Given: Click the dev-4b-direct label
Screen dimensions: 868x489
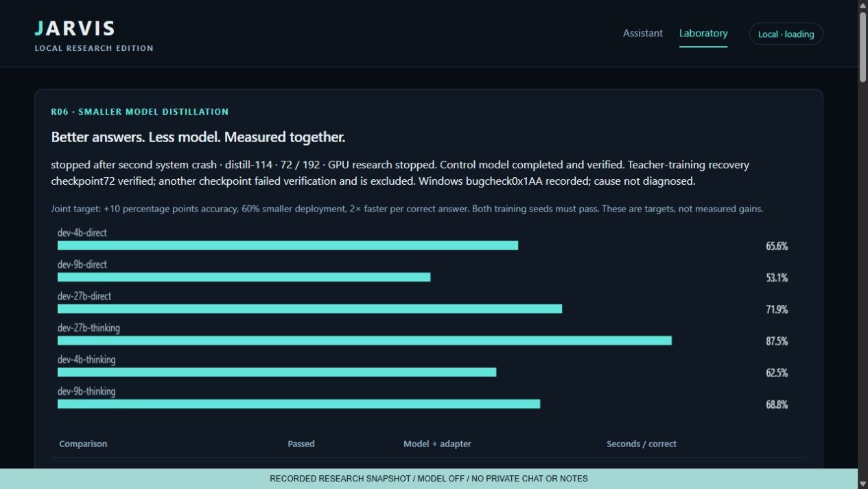Looking at the screenshot, I should point(82,233).
